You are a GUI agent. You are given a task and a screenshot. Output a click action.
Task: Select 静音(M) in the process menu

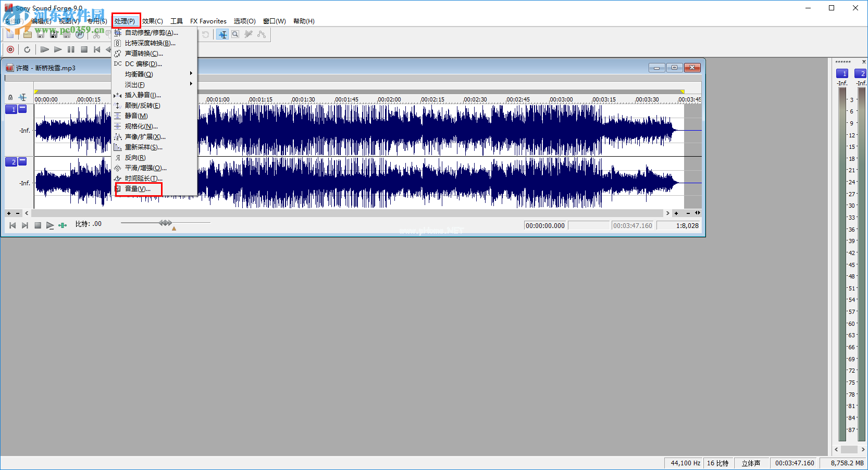coord(154,116)
